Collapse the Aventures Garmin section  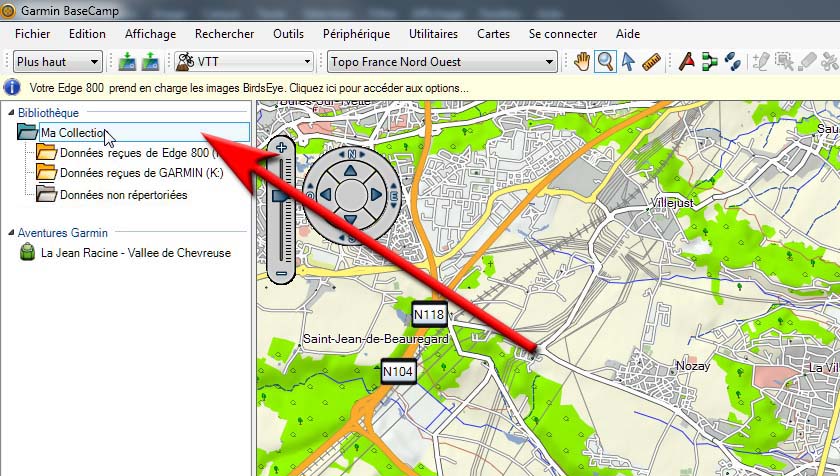tap(11, 232)
